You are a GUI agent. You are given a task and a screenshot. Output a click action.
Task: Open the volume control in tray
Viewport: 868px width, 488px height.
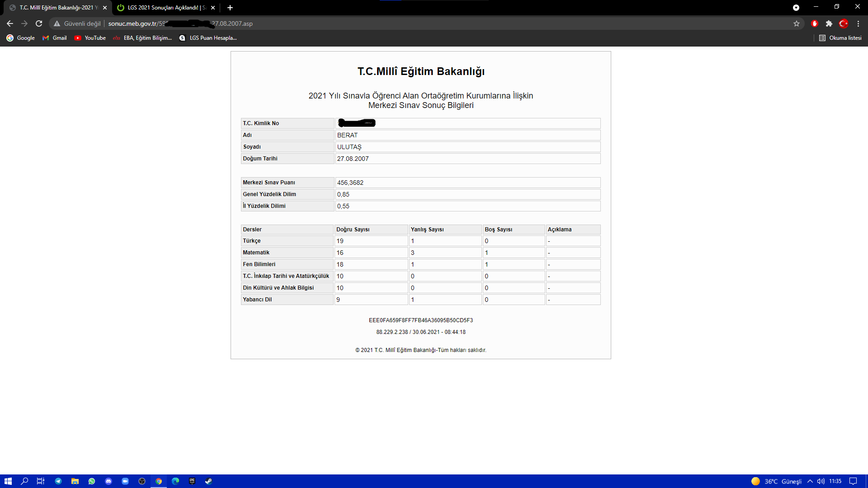tap(821, 481)
